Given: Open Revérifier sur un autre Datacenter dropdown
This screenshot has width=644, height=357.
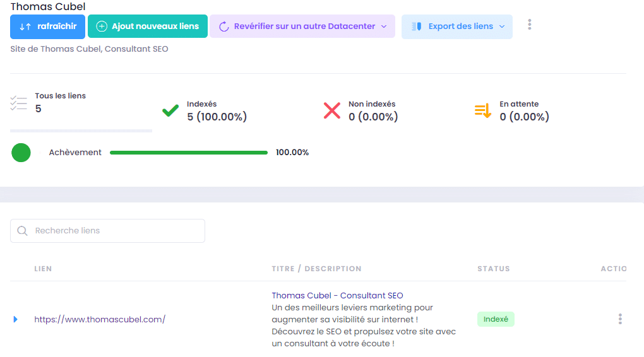Looking at the screenshot, I should [302, 26].
